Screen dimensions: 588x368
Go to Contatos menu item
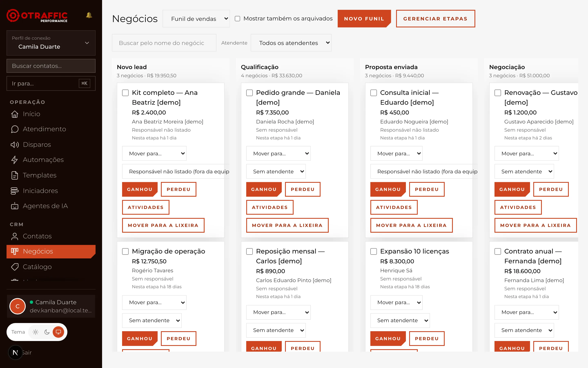(x=51, y=236)
